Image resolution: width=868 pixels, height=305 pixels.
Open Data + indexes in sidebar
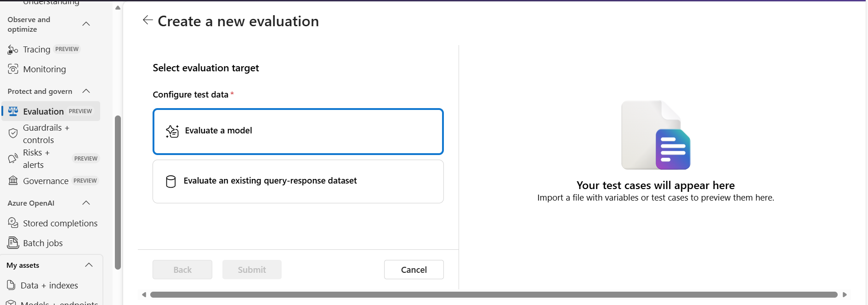pos(49,285)
